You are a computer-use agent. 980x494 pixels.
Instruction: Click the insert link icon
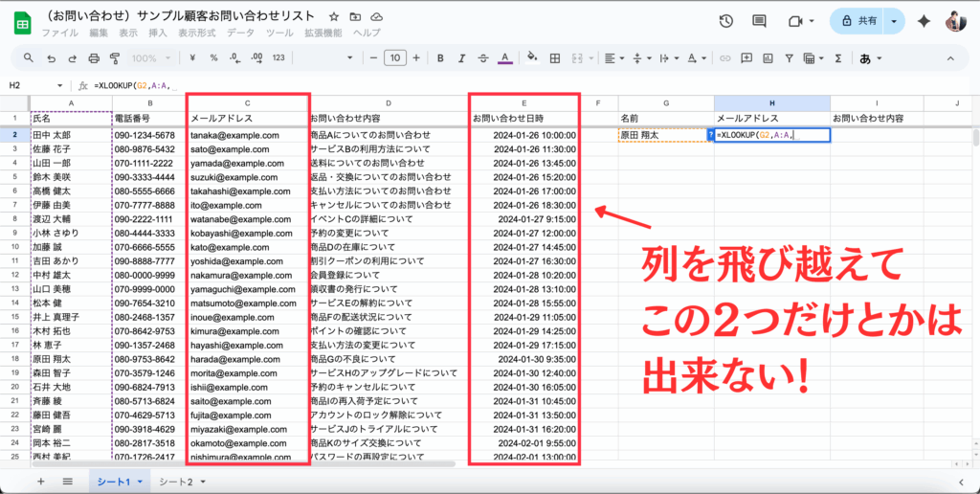point(725,58)
